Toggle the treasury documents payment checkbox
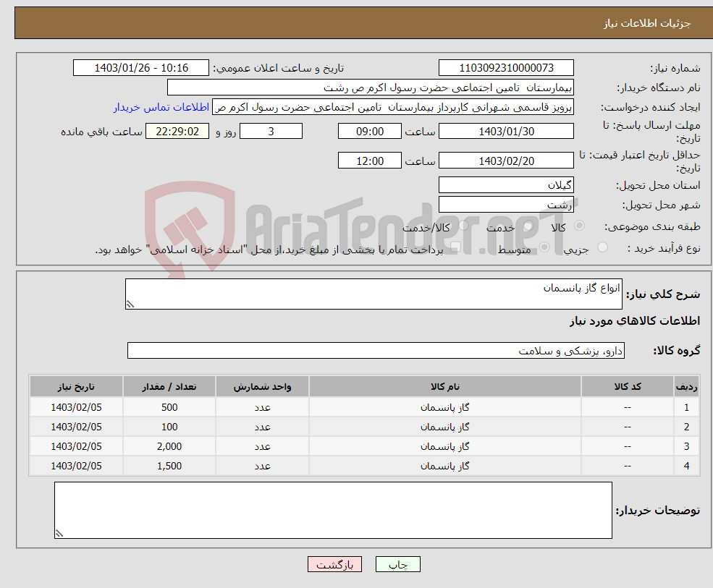The width and height of the screenshot is (713, 588). pos(455,247)
